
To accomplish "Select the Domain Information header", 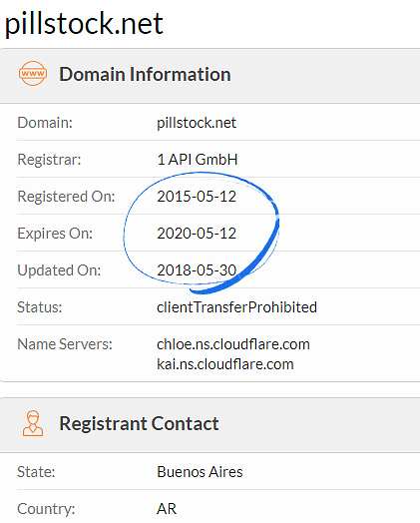I will click(145, 74).
